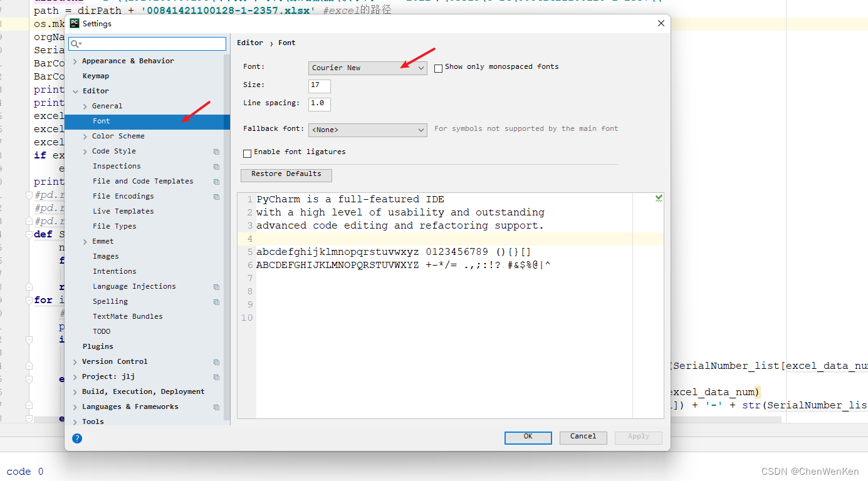The height and width of the screenshot is (481, 868).
Task: Click the settings search field
Action: coord(148,44)
